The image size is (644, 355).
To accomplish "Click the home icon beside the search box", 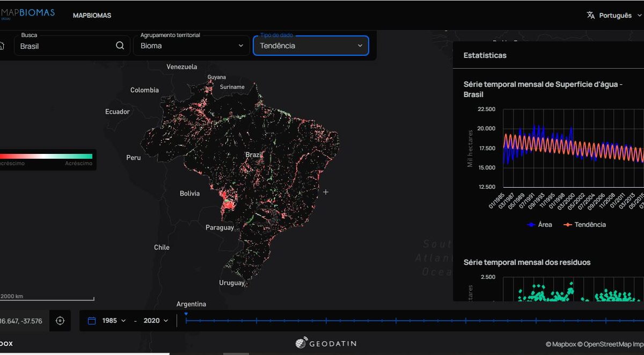I will 2,46.
